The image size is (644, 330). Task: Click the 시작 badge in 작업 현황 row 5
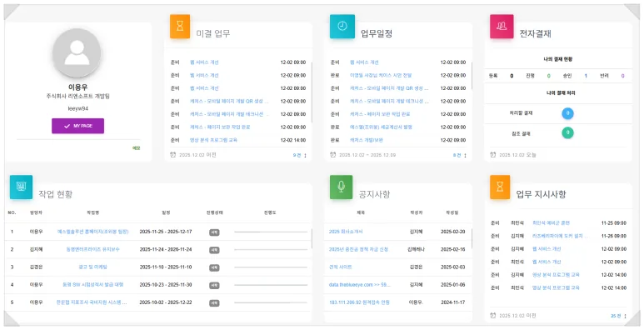(214, 302)
